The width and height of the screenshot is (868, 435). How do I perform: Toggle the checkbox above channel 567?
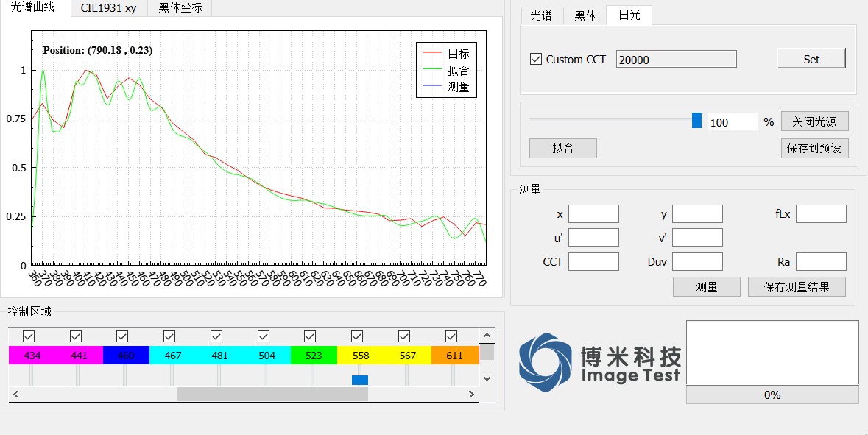(404, 336)
